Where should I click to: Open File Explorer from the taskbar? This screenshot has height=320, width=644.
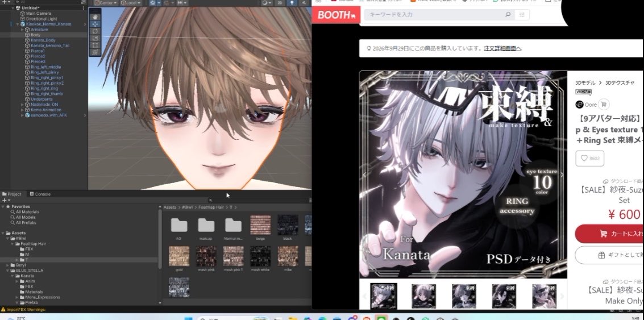(x=292, y=318)
